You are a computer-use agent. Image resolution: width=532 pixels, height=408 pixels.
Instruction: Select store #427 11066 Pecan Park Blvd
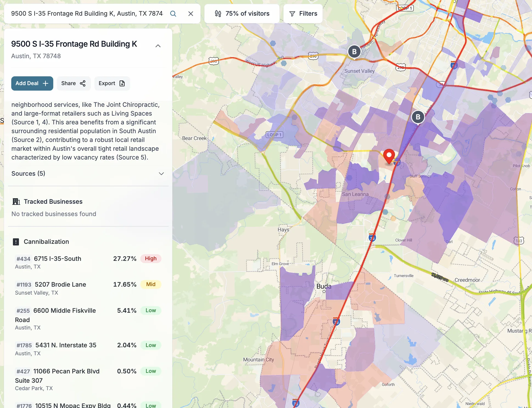click(88, 379)
